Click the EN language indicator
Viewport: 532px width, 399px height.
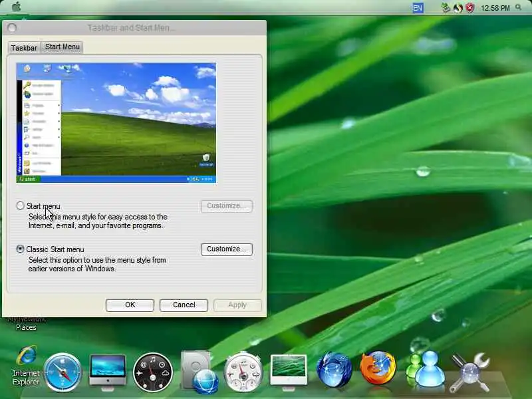[x=418, y=8]
